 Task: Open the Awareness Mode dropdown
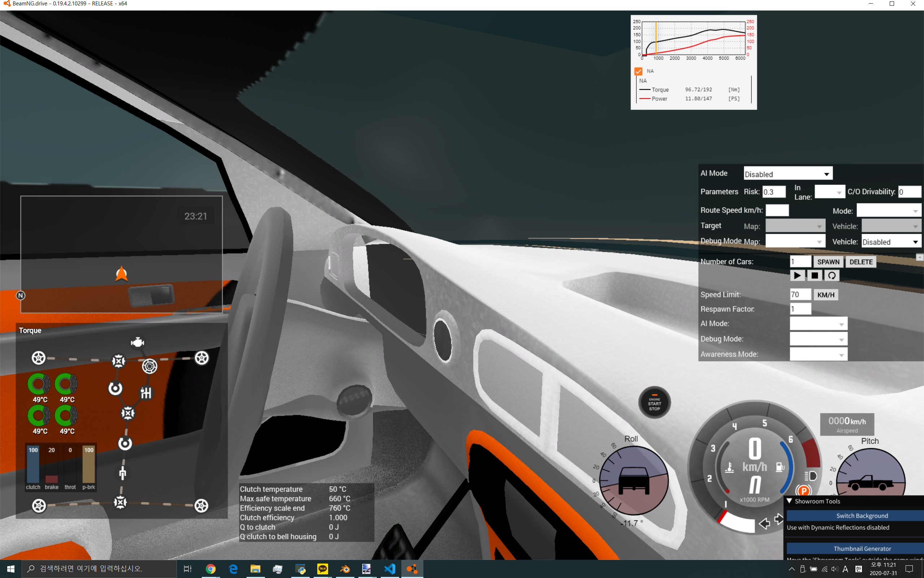click(x=819, y=354)
